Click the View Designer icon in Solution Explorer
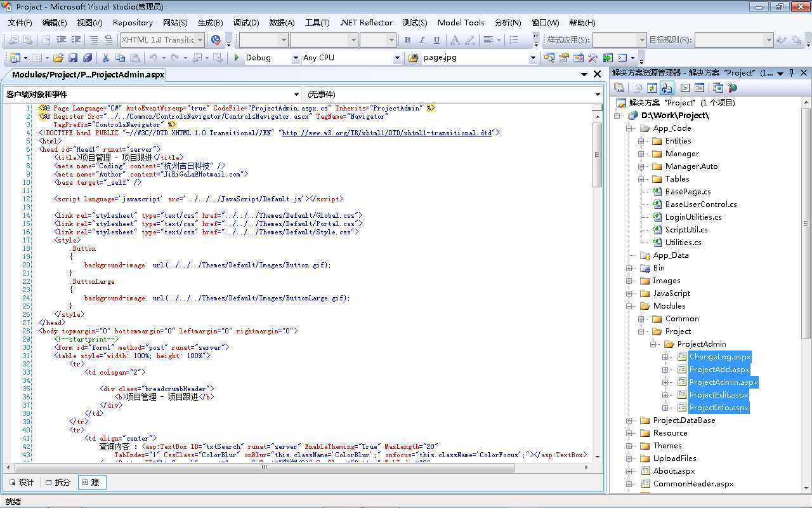The width and height of the screenshot is (812, 508). coord(699,88)
